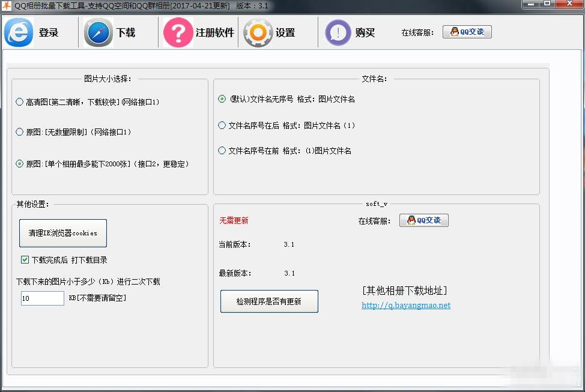Click the 图片大小选择: group title
The height and width of the screenshot is (392, 585).
pyautogui.click(x=108, y=79)
